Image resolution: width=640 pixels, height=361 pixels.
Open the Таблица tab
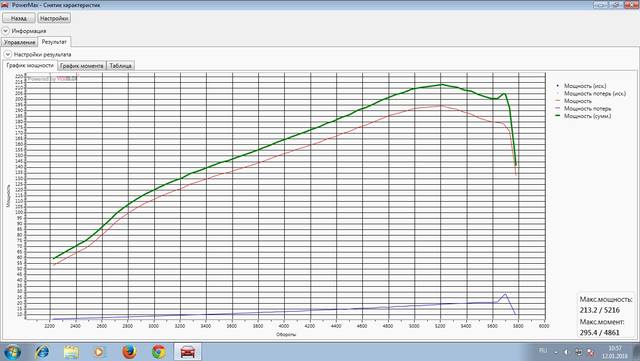coord(120,66)
